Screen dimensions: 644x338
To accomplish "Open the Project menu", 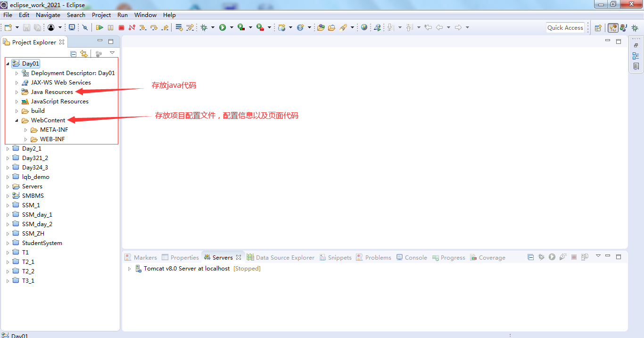I will tap(101, 15).
